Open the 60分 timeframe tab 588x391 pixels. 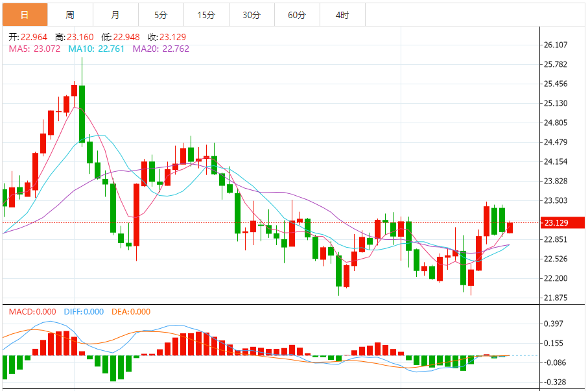[297, 15]
